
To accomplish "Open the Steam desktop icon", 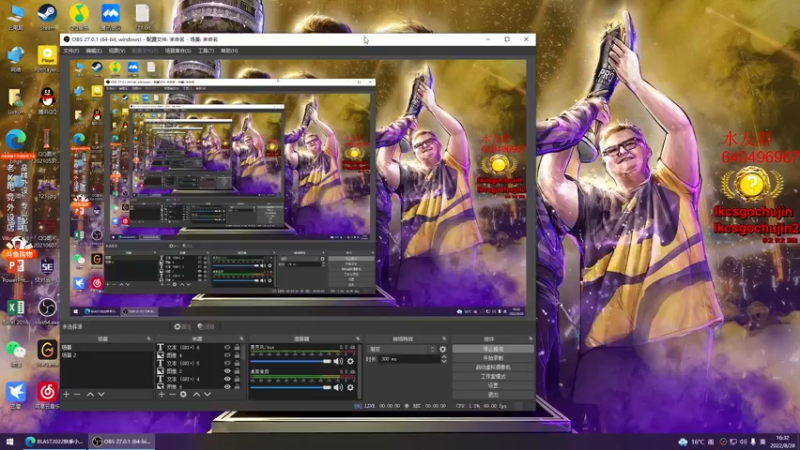I will (x=47, y=17).
